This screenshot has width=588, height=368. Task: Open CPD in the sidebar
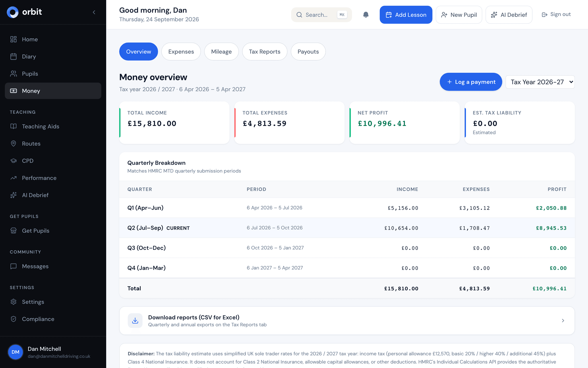pos(53,161)
